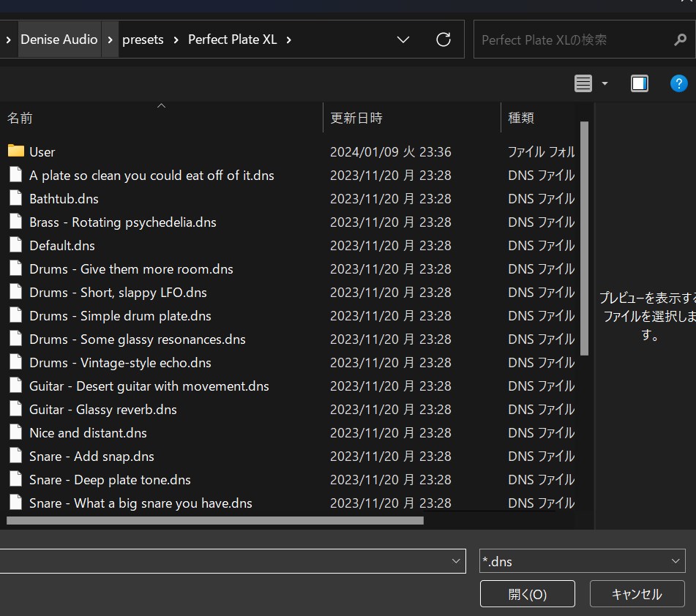
Task: Click the search magnifier icon
Action: [679, 40]
